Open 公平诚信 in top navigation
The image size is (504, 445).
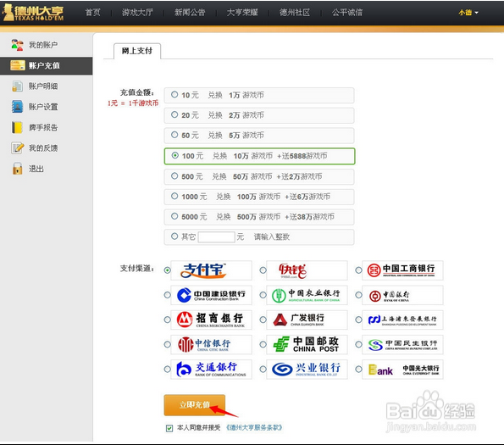[347, 13]
